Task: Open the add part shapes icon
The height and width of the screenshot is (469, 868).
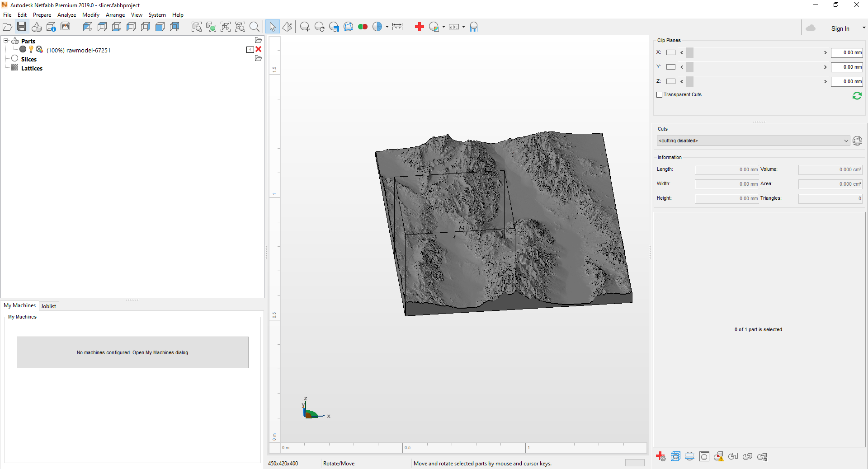Action: (x=37, y=27)
